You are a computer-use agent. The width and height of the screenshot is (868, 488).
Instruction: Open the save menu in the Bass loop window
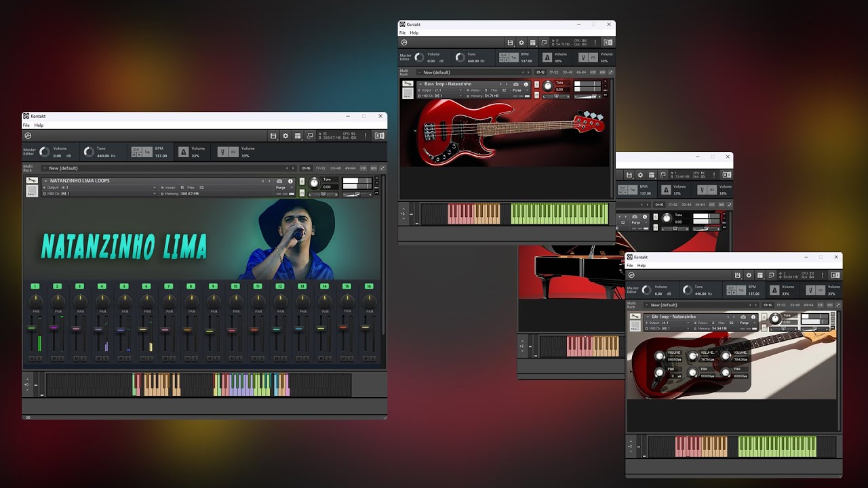[510, 42]
